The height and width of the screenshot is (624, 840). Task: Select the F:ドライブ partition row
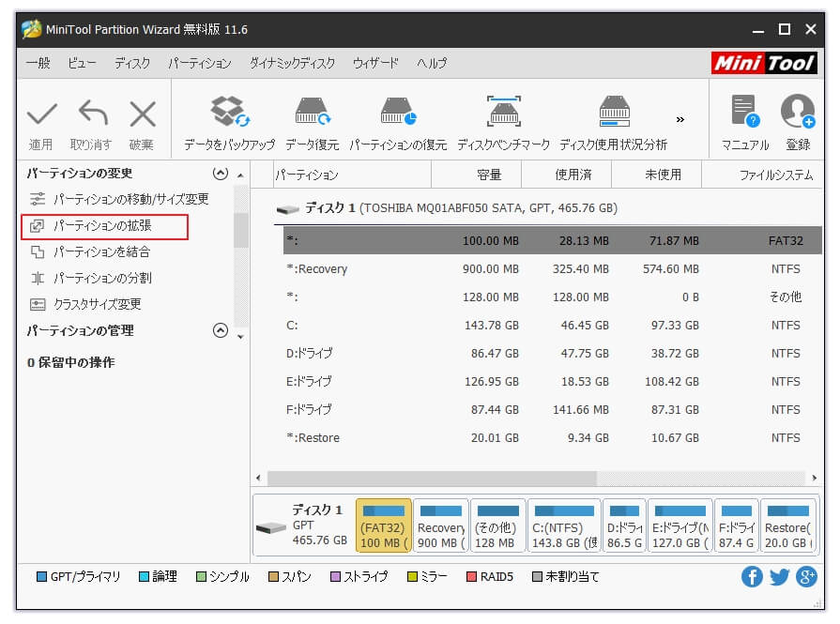click(552, 410)
